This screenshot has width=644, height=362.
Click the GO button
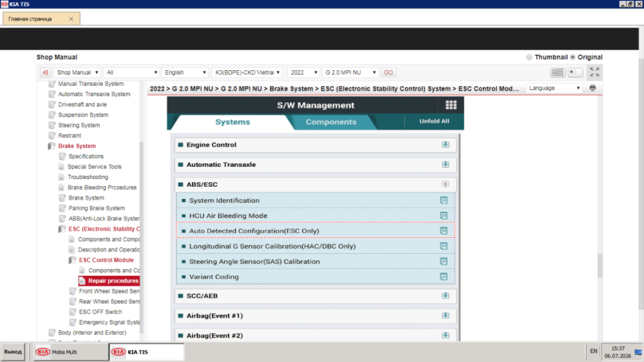(x=388, y=72)
